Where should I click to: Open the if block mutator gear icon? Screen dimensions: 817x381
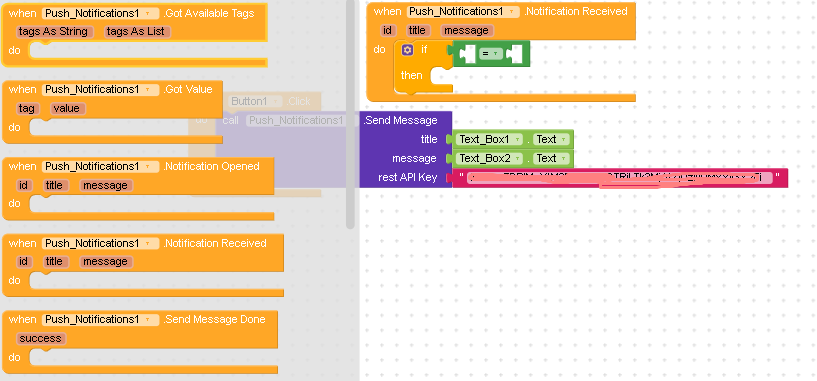[x=407, y=50]
